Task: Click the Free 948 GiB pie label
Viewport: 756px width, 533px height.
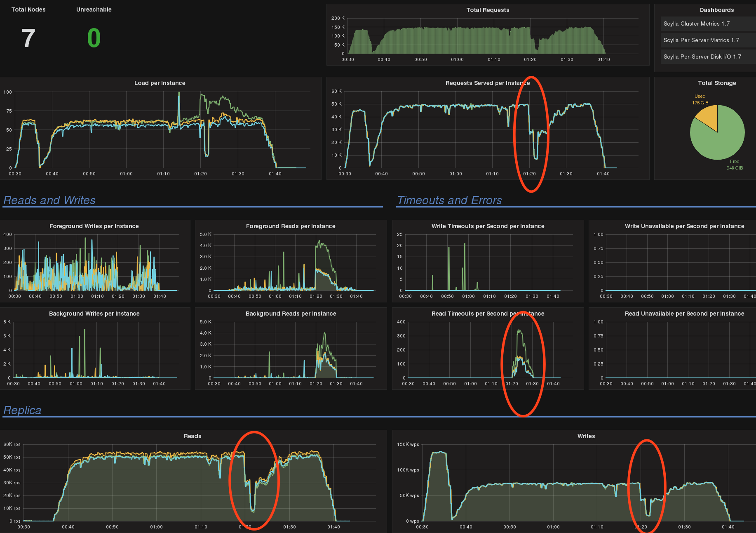Action: click(735, 165)
